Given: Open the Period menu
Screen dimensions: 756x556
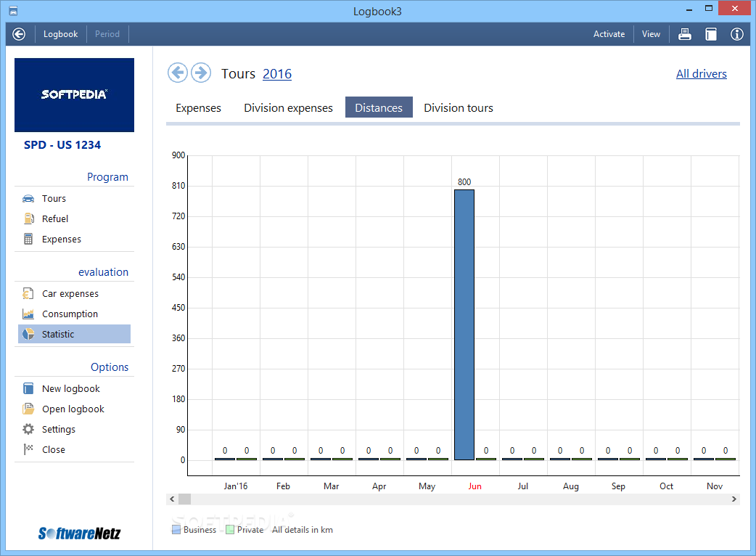Looking at the screenshot, I should pyautogui.click(x=107, y=34).
